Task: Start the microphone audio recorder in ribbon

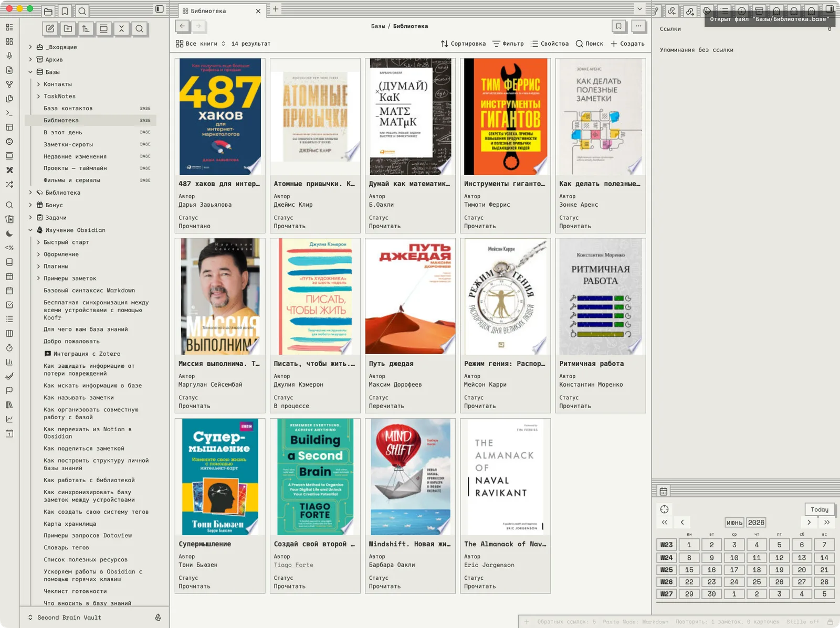Action: 9,56
